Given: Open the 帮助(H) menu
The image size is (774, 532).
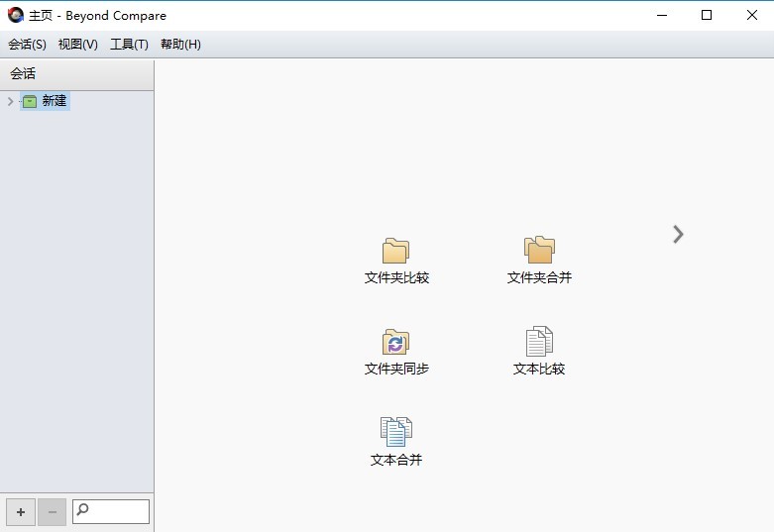Looking at the screenshot, I should (x=180, y=45).
